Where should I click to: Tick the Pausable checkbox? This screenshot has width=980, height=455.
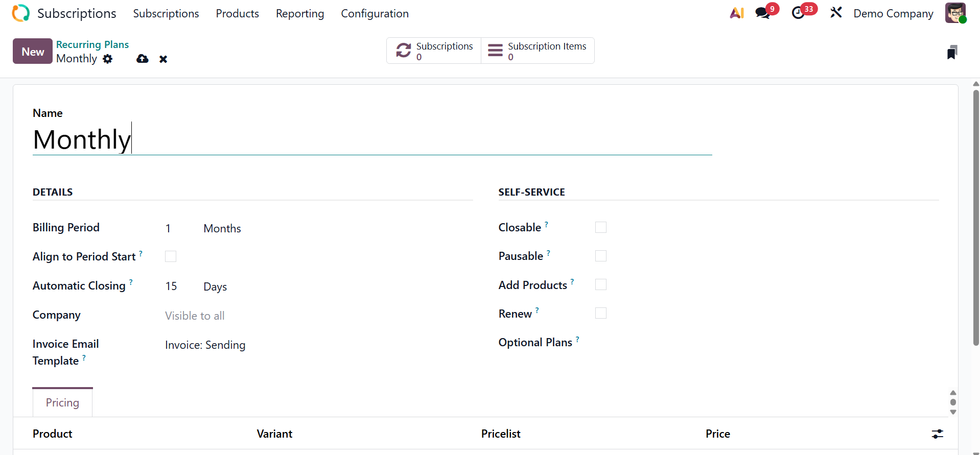(x=601, y=256)
